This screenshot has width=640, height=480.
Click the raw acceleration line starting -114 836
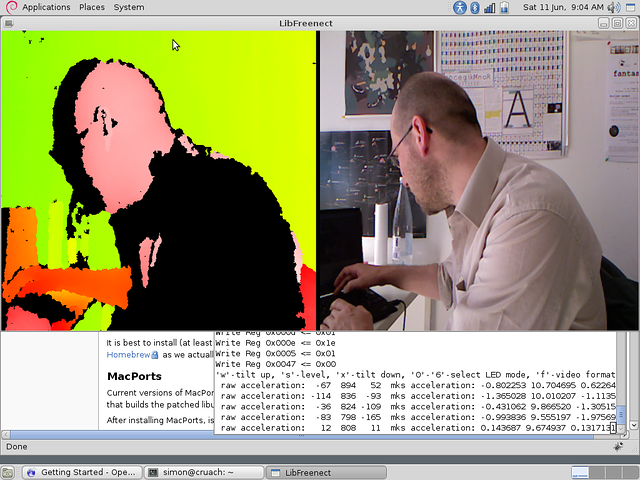coord(418,396)
